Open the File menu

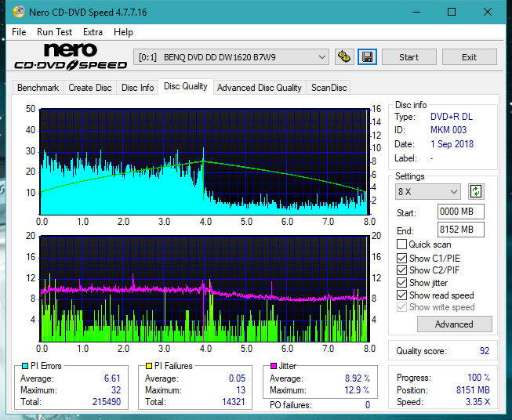(19, 32)
